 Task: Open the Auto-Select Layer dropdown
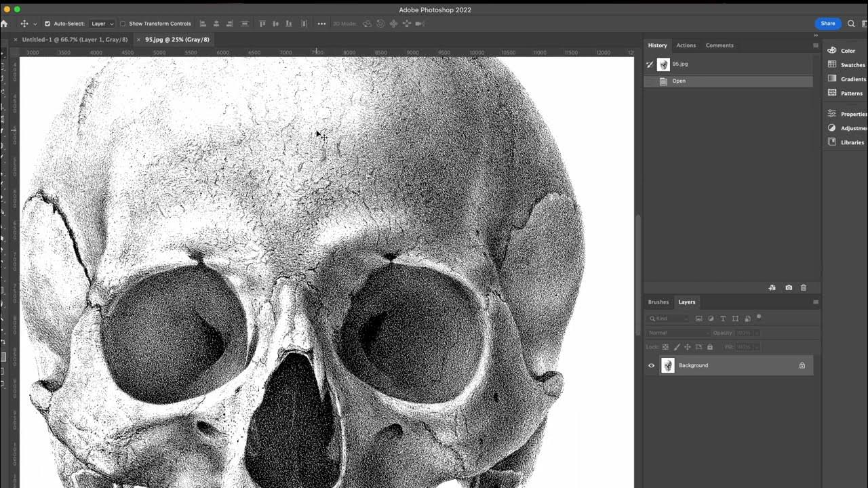[102, 24]
